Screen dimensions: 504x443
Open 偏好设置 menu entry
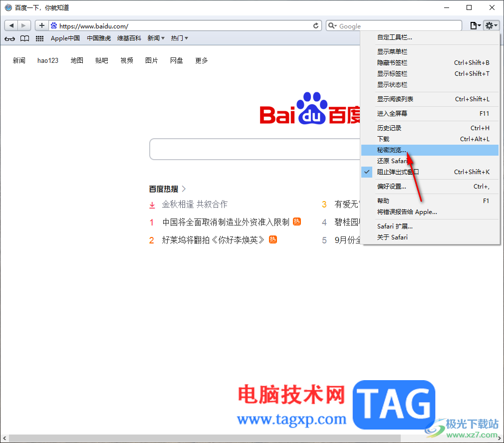point(392,186)
